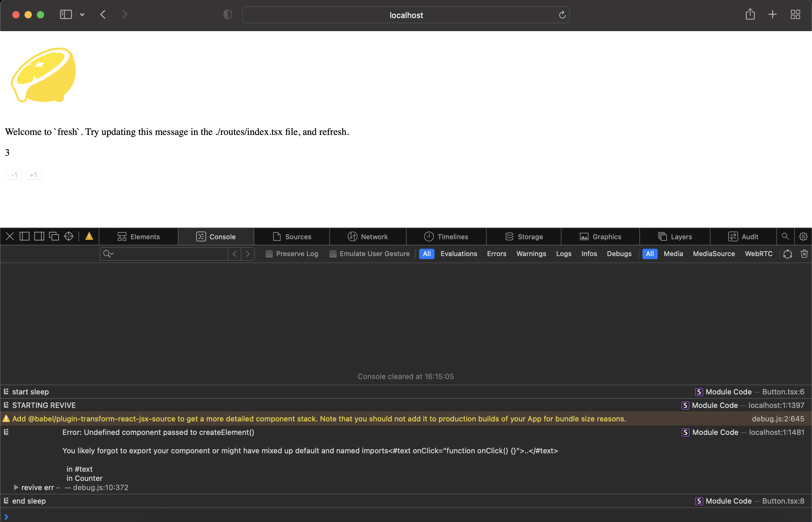This screenshot has height=522, width=812.
Task: Reload the localhost page
Action: (562, 15)
